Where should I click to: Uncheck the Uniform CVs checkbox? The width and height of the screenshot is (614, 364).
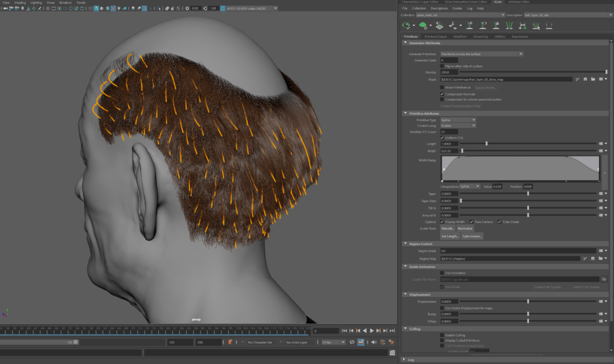[443, 137]
